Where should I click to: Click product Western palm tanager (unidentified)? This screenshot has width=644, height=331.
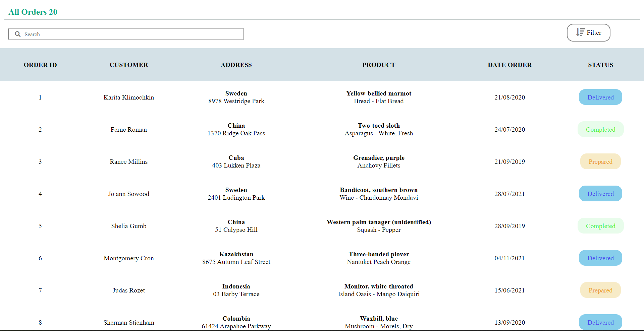(379, 222)
